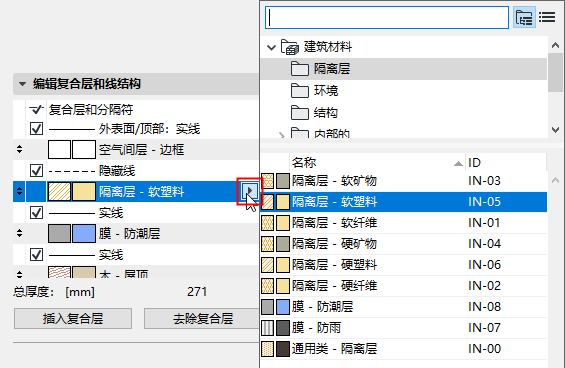The height and width of the screenshot is (368, 565).
Task: Click the 结构 folder icon
Action: (x=300, y=113)
